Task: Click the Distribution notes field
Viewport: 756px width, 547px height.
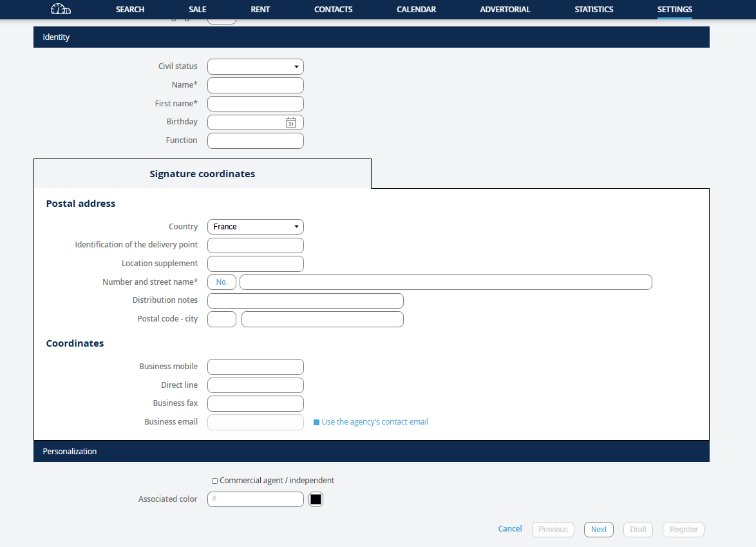Action: pos(305,301)
